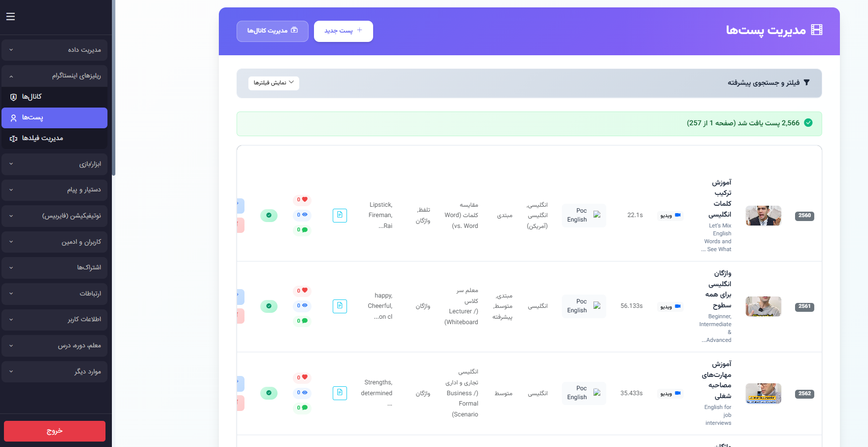Click the heart likes badge in post 2560
868x447 pixels.
(302, 200)
